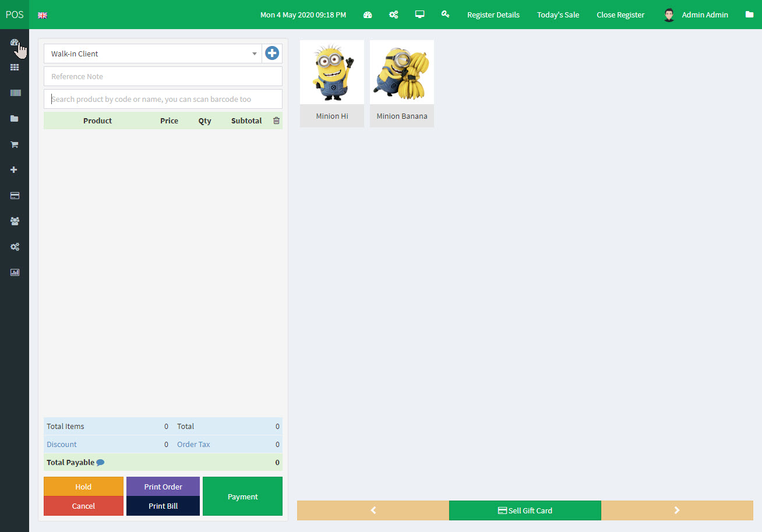Open Today's Sale
This screenshot has height=532, width=762.
pyautogui.click(x=558, y=15)
